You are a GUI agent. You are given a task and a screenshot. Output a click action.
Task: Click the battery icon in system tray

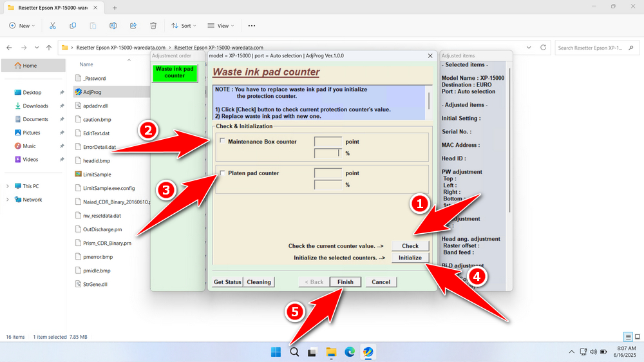point(603,352)
